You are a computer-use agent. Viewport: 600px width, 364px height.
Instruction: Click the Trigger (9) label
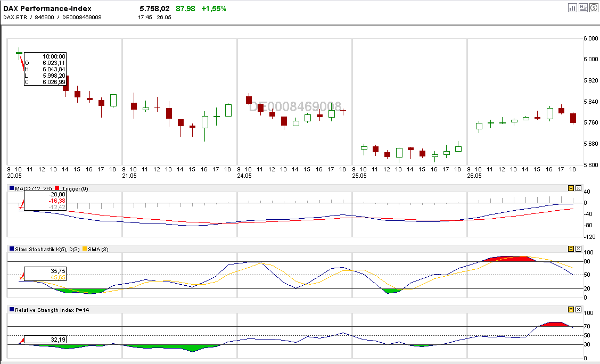pyautogui.click(x=75, y=188)
